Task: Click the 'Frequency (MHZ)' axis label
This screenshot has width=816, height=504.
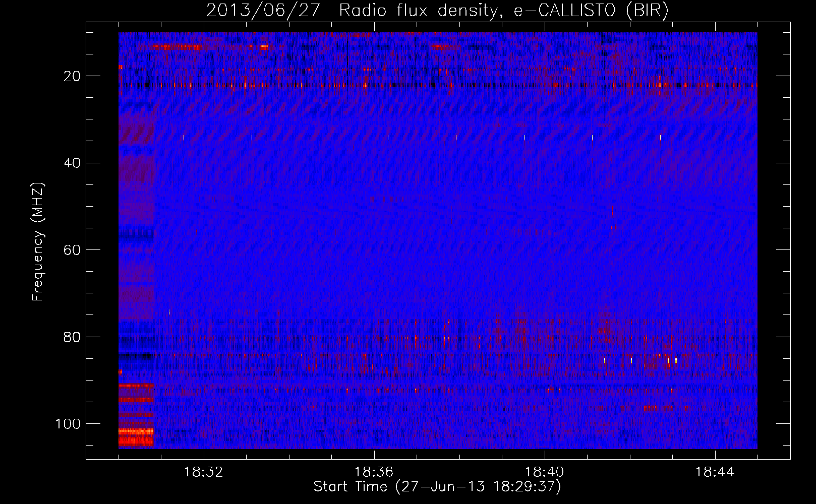Action: [38, 241]
